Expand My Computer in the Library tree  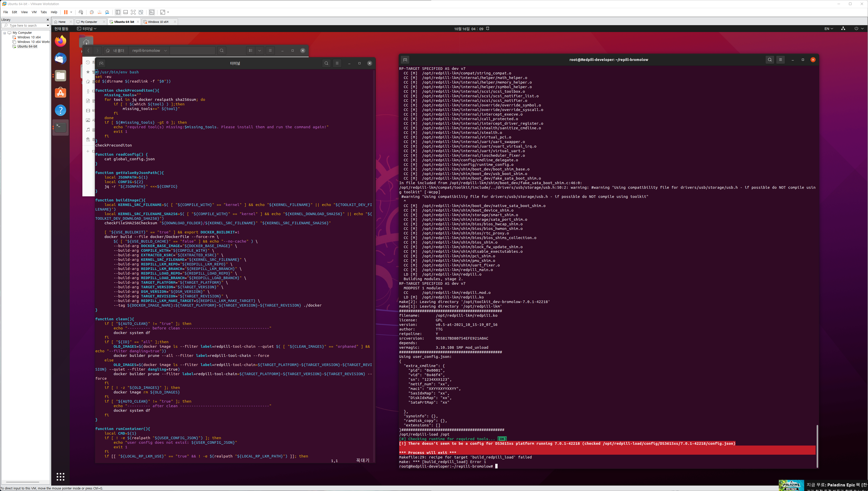[x=5, y=32]
